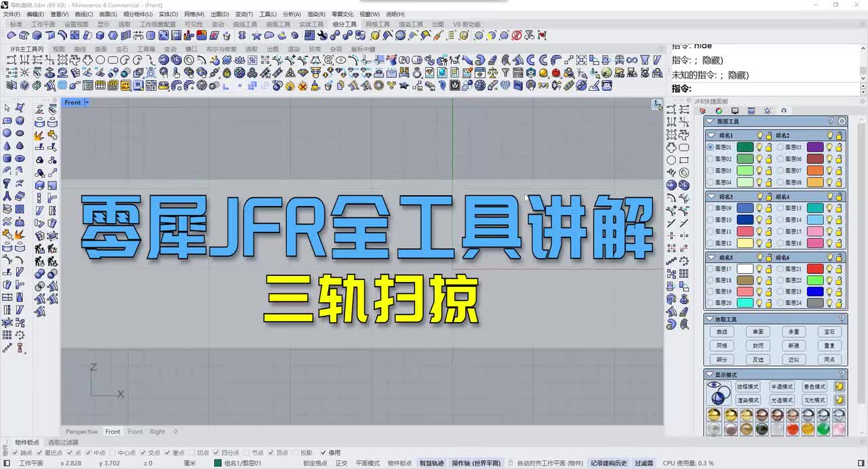The image size is (868, 469).
Task: Toggle 智慧轨迹 in the status bar
Action: pos(431,463)
